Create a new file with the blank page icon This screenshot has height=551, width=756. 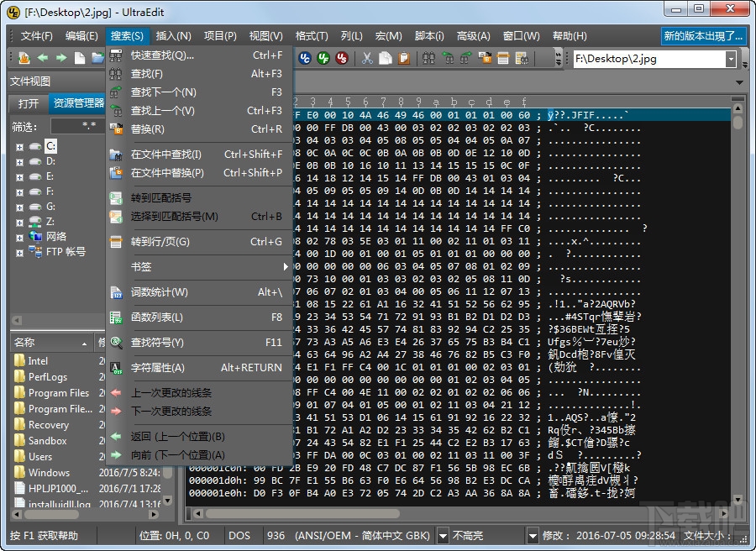(80, 58)
